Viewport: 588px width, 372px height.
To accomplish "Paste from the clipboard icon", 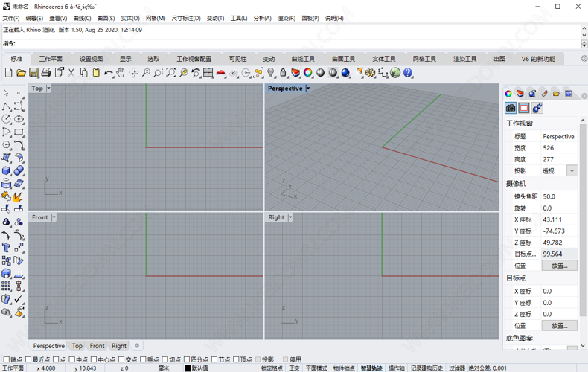I will 96,73.
